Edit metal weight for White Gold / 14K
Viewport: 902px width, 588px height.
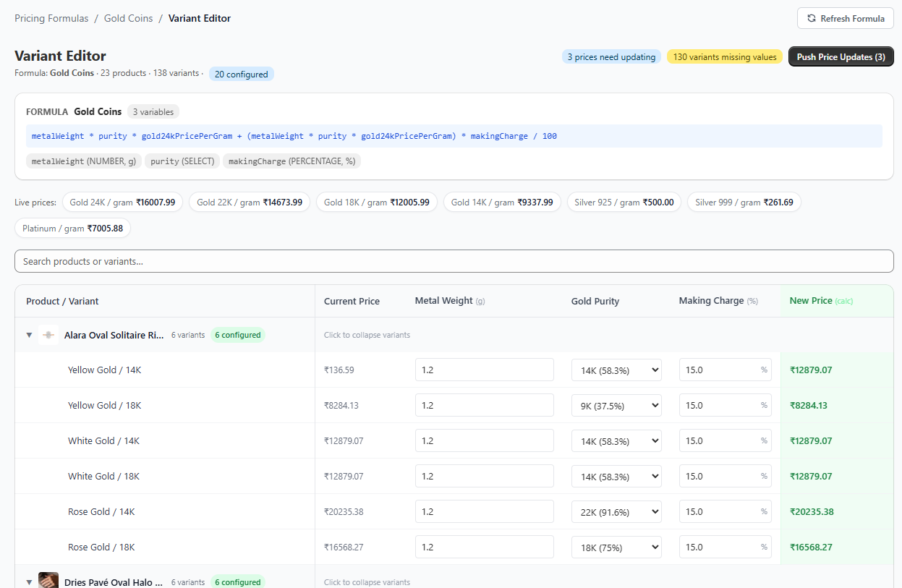point(484,440)
